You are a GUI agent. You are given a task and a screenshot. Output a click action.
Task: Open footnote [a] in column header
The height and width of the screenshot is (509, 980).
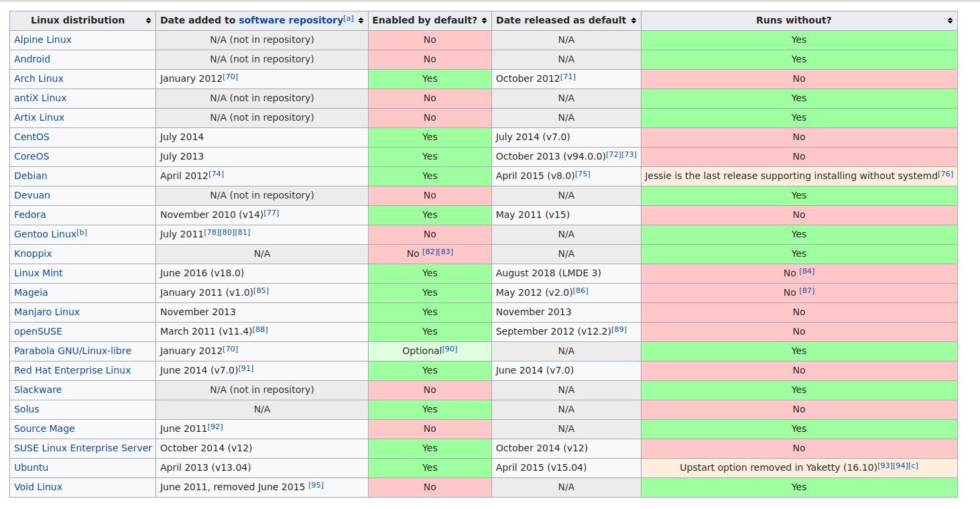click(x=349, y=18)
